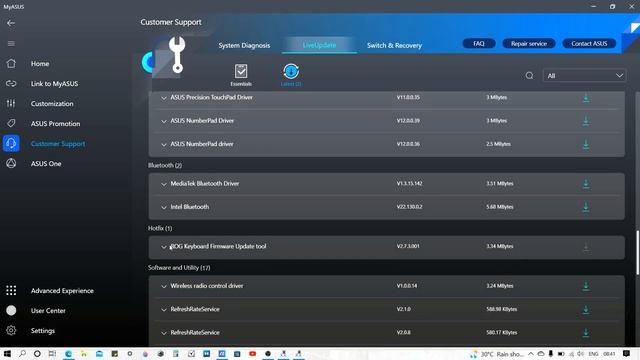
Task: Click the Advanced Experience grid icon
Action: point(11,290)
